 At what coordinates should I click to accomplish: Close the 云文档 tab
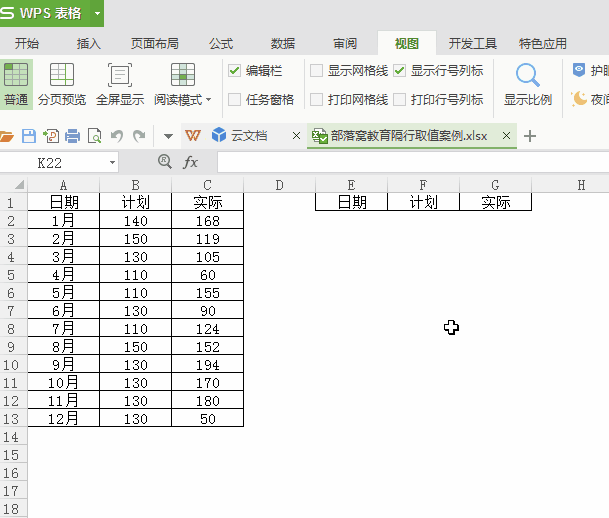coord(296,136)
